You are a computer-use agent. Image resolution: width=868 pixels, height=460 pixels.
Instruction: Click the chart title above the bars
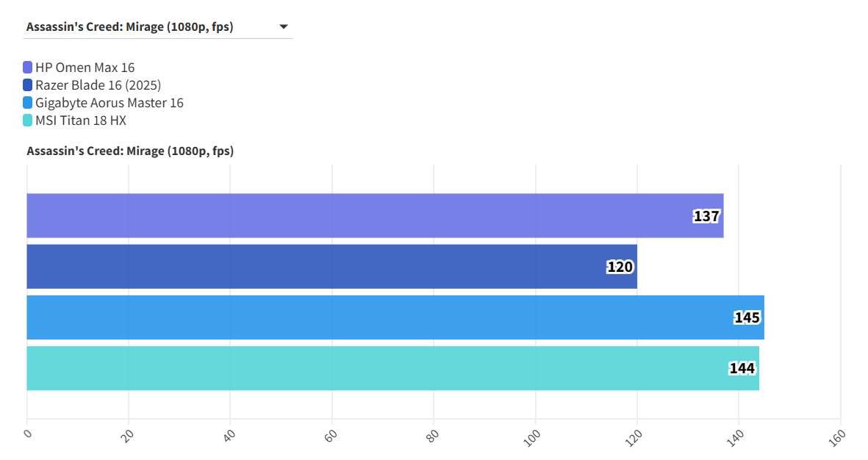(x=130, y=151)
